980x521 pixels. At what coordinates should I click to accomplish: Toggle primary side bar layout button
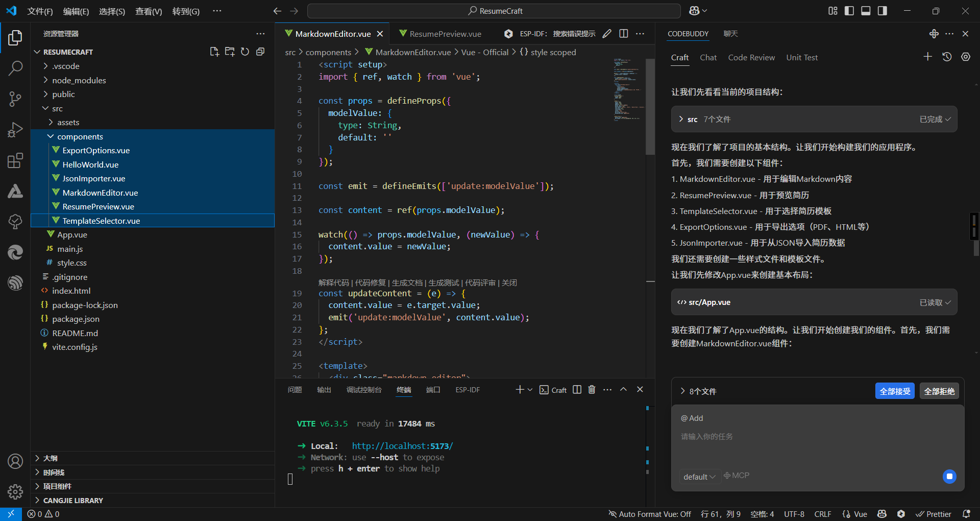point(849,11)
